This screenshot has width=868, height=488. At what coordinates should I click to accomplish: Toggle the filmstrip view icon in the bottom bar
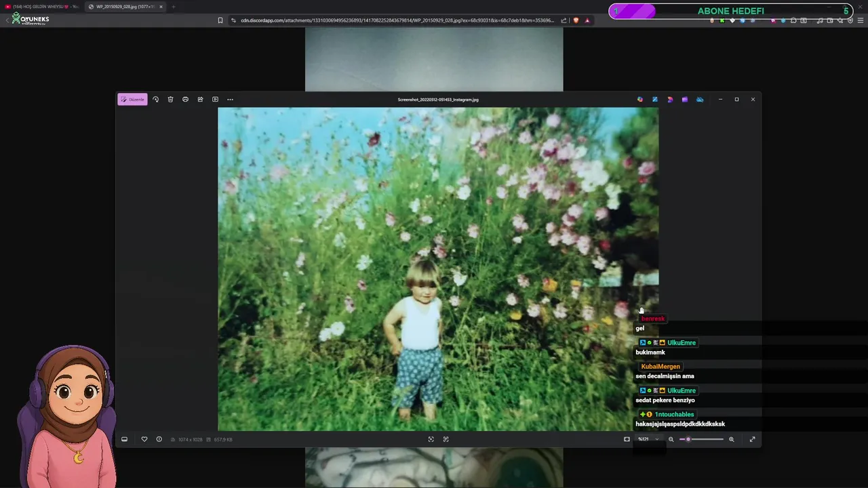pyautogui.click(x=124, y=439)
